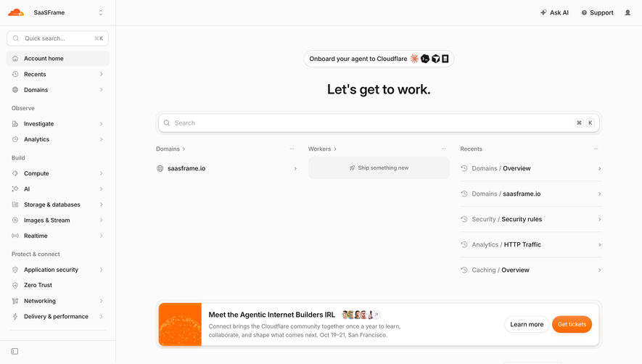This screenshot has width=642, height=364.
Task: Expand the Domains sidebar chevron
Action: coord(101,90)
